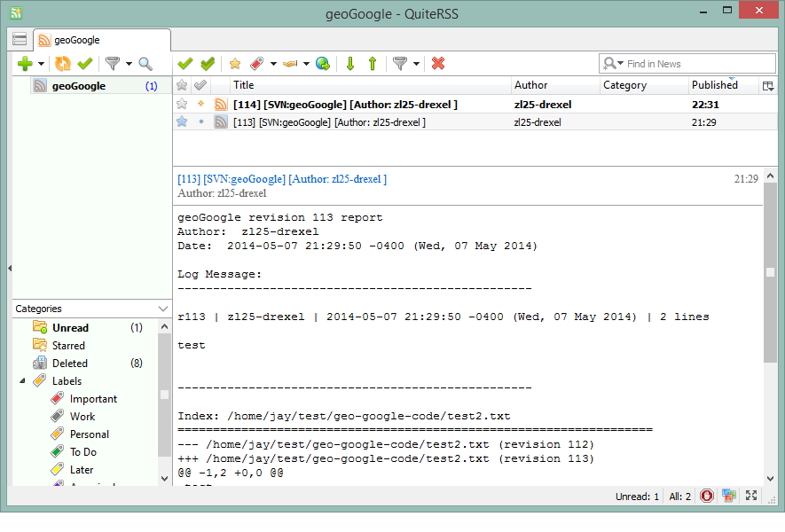
Task: Click article view scrollbar up arrow
Action: (x=771, y=176)
